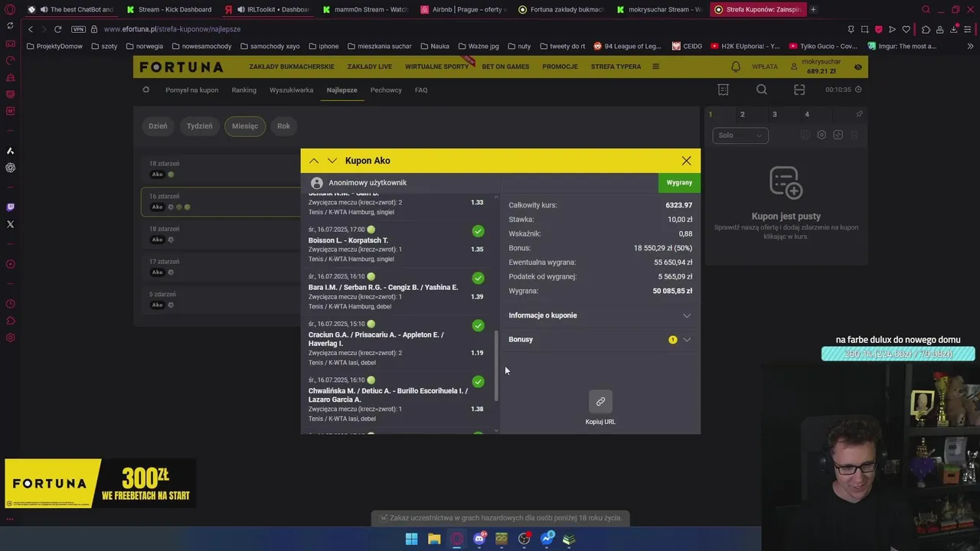The width and height of the screenshot is (980, 551).
Task: Open betslip settings hexagon gear icon
Action: click(822, 135)
